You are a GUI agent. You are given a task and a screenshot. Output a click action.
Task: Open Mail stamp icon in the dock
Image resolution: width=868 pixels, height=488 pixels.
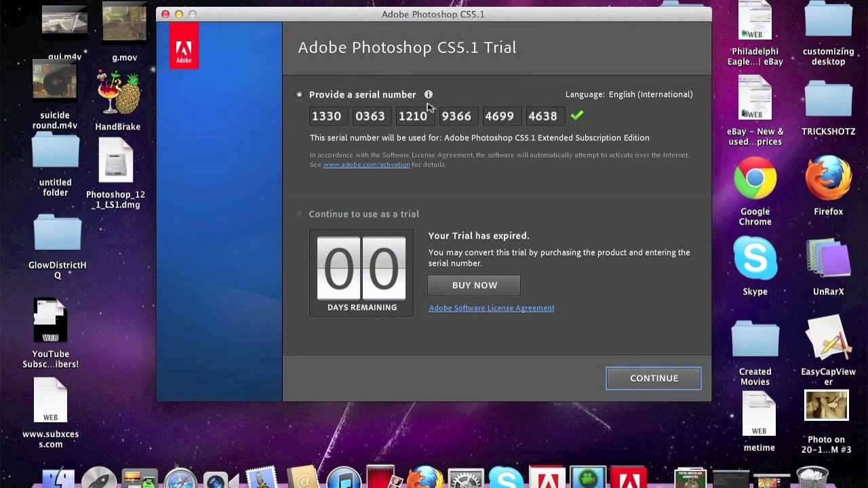(x=262, y=477)
